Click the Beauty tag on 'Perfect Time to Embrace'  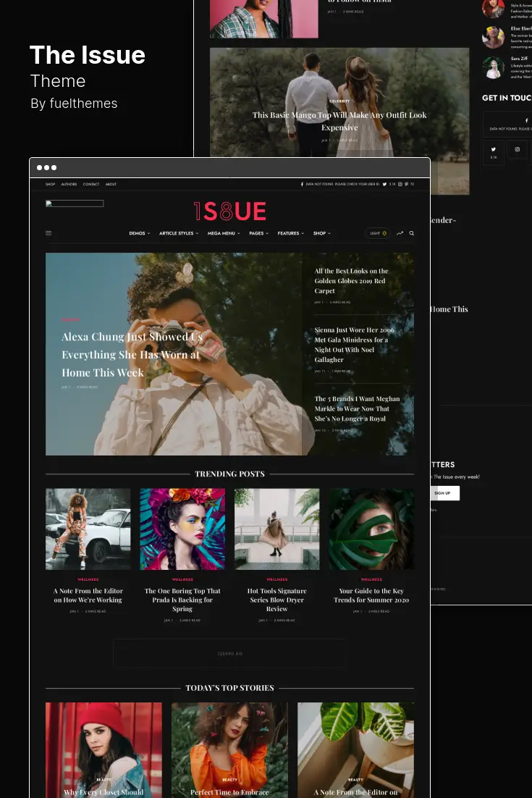[230, 780]
